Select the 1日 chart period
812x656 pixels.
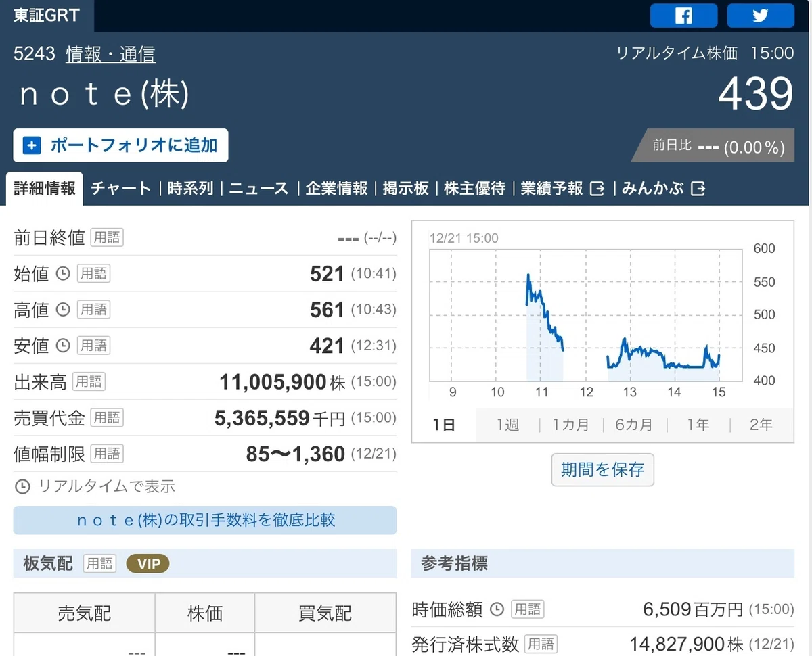tap(444, 425)
